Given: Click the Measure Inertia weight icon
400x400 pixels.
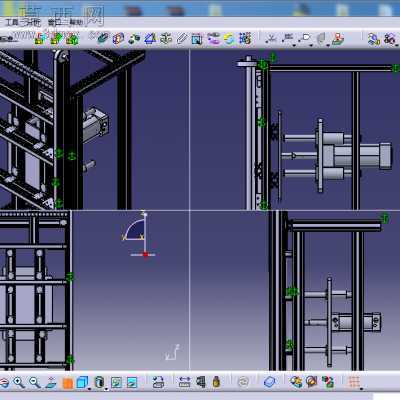Looking at the screenshot, I should pos(216,382).
